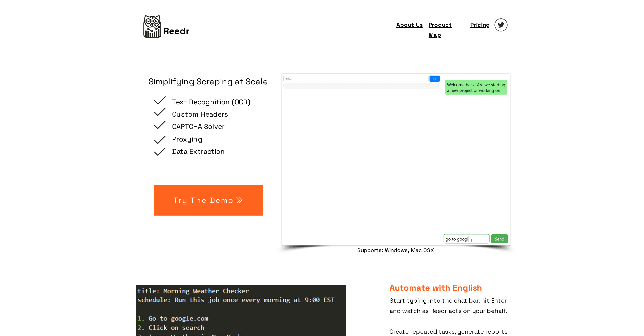Open Reedr's Twitter via the bird icon

501,25
